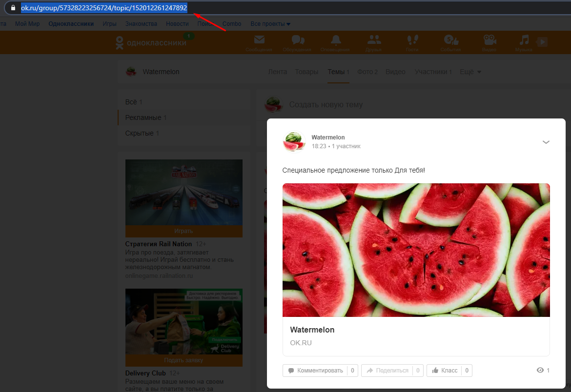This screenshot has width=571, height=392.
Task: Go to the Игры portal link
Action: point(110,24)
